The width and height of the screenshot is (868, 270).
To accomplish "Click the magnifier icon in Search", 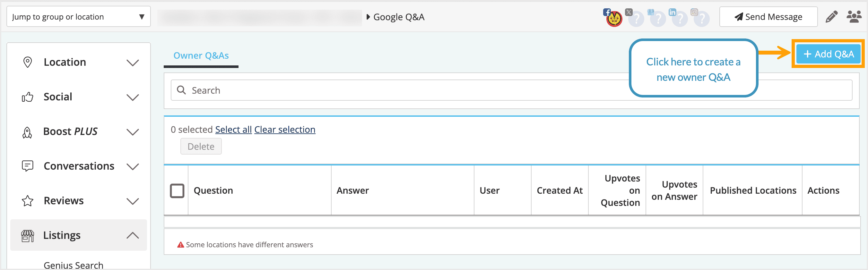I will [181, 90].
